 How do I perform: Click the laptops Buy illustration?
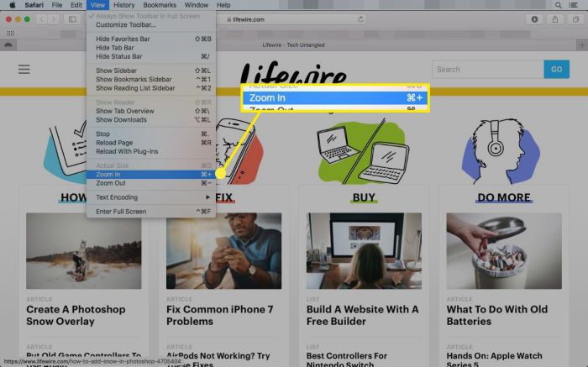[363, 152]
